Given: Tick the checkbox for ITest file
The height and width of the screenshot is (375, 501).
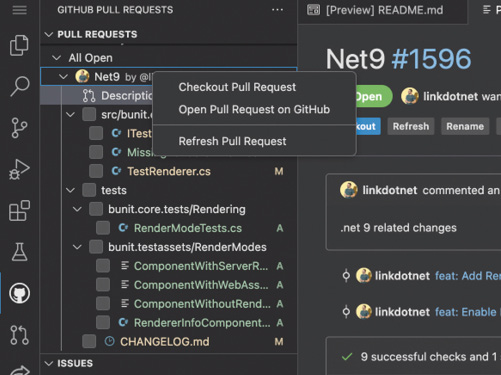Looking at the screenshot, I should click(x=96, y=133).
